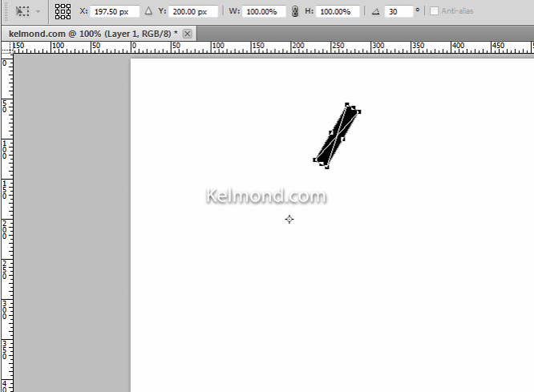Click the bottom corner transform handle
This screenshot has width=534, height=392.
point(327,167)
